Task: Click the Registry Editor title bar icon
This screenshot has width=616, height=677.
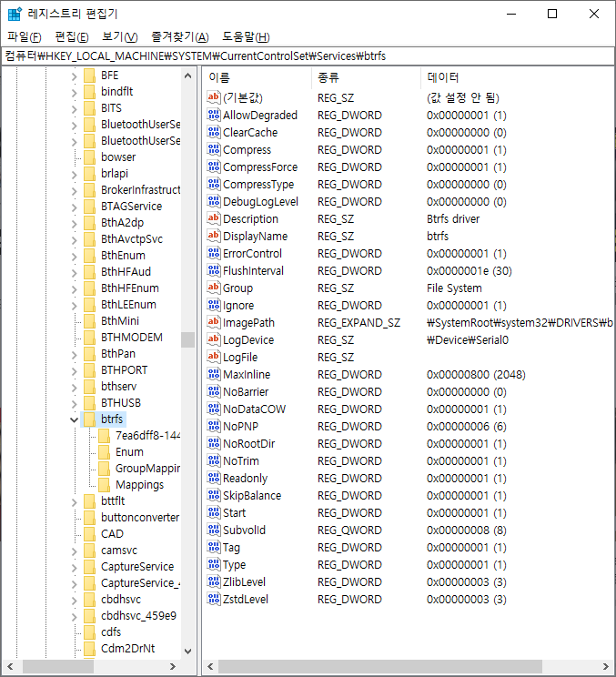Action: (x=15, y=14)
